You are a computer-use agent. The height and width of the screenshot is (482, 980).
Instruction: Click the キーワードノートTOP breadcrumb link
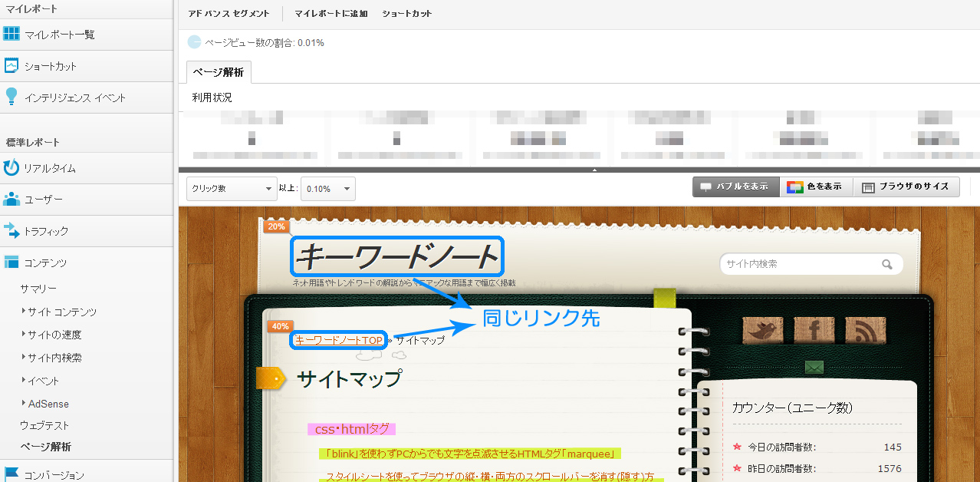[x=338, y=340]
